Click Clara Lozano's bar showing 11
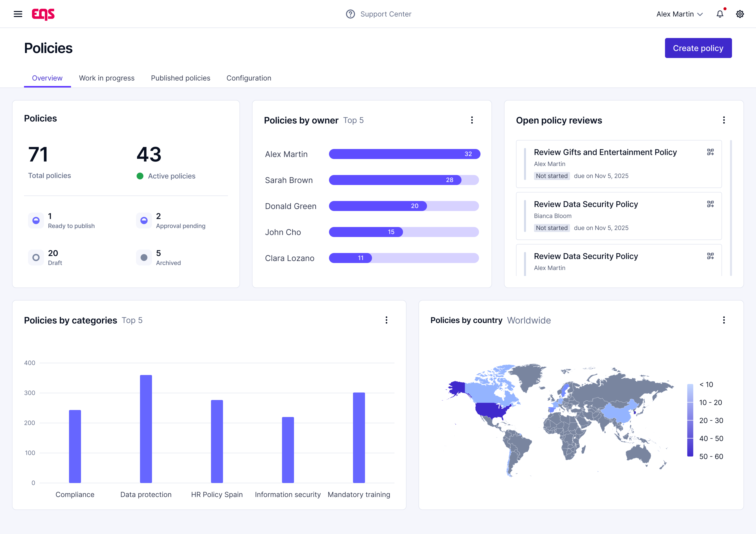 tap(350, 258)
